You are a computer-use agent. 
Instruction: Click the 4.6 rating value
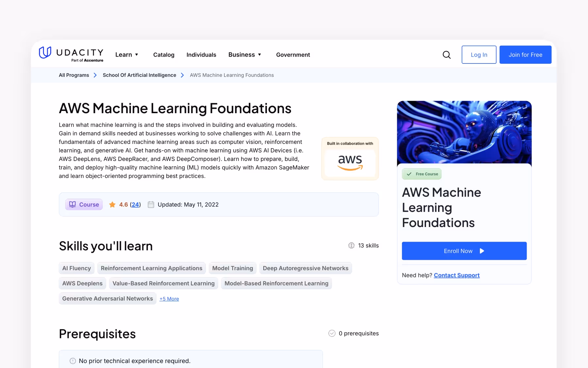pos(123,204)
